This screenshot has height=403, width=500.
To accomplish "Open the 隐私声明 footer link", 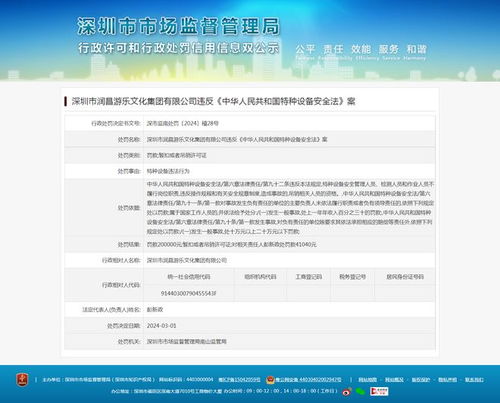I will point(447,380).
